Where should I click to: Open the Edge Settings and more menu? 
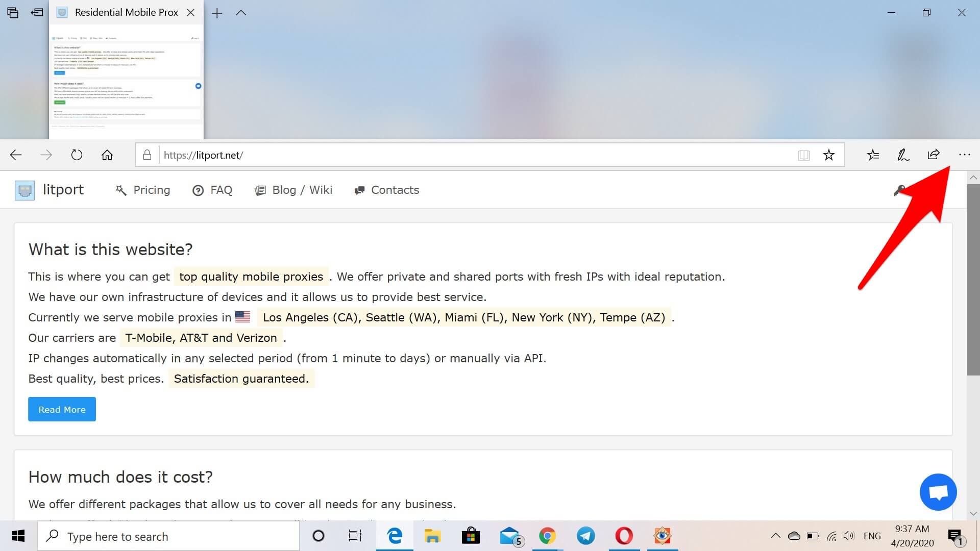coord(964,155)
